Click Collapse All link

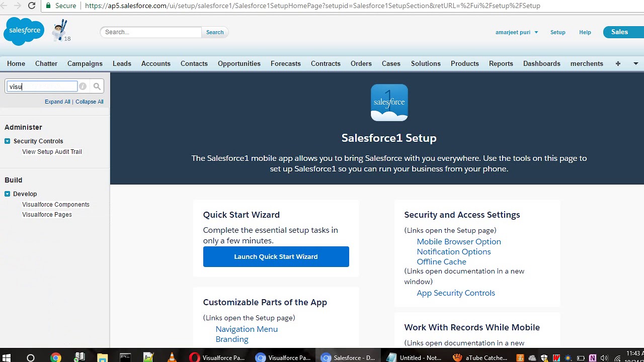click(90, 102)
